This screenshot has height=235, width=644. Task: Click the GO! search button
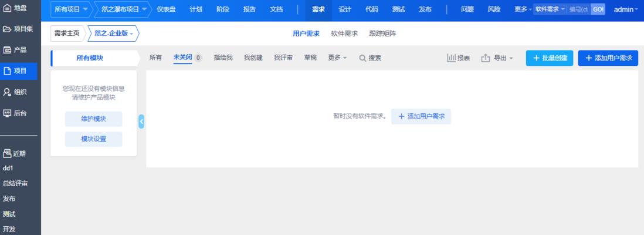tap(598, 9)
